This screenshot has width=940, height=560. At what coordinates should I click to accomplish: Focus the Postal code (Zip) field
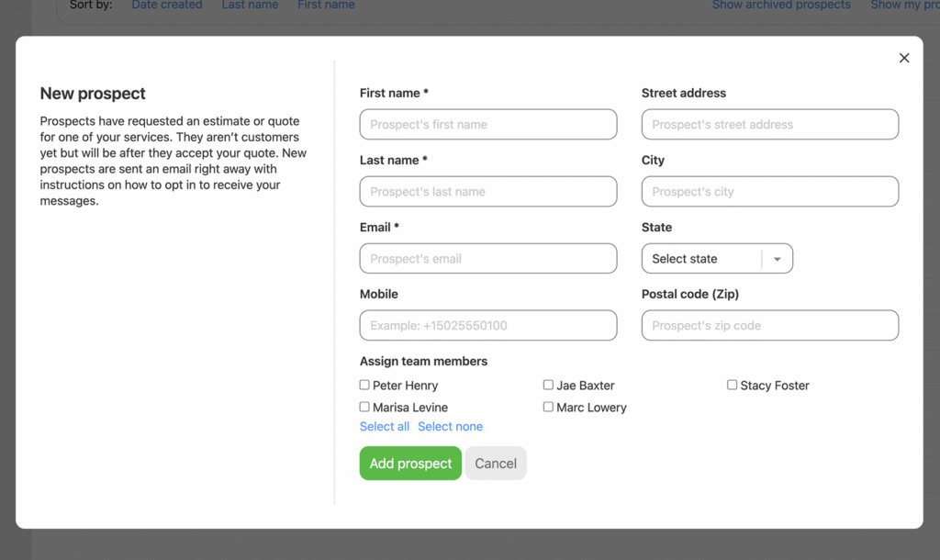point(769,326)
